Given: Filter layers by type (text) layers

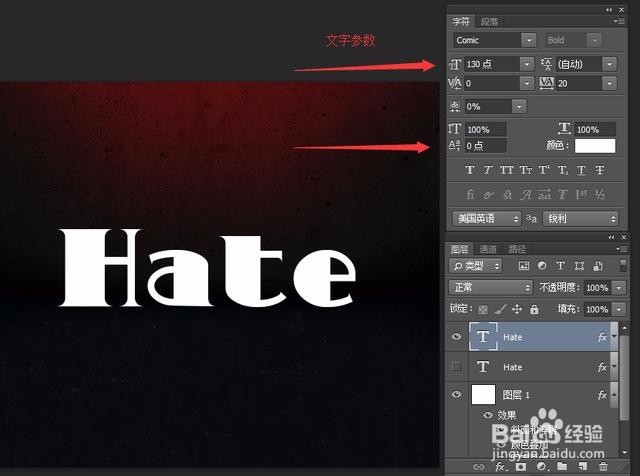Looking at the screenshot, I should [x=560, y=266].
